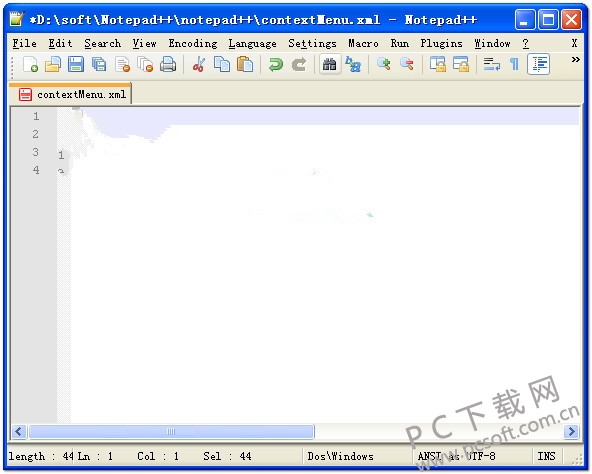Click the horizontal scrollbar thumb
The image size is (592, 474).
[171, 431]
